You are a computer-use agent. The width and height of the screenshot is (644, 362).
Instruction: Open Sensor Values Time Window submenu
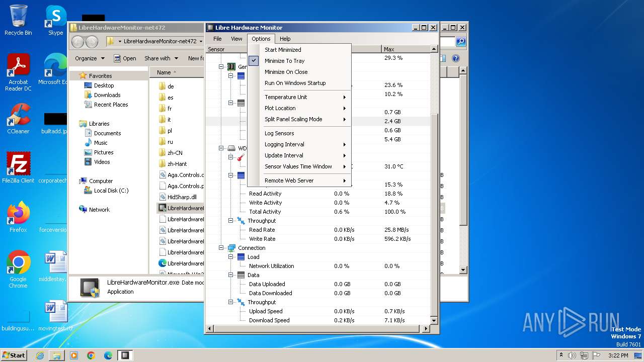299,166
